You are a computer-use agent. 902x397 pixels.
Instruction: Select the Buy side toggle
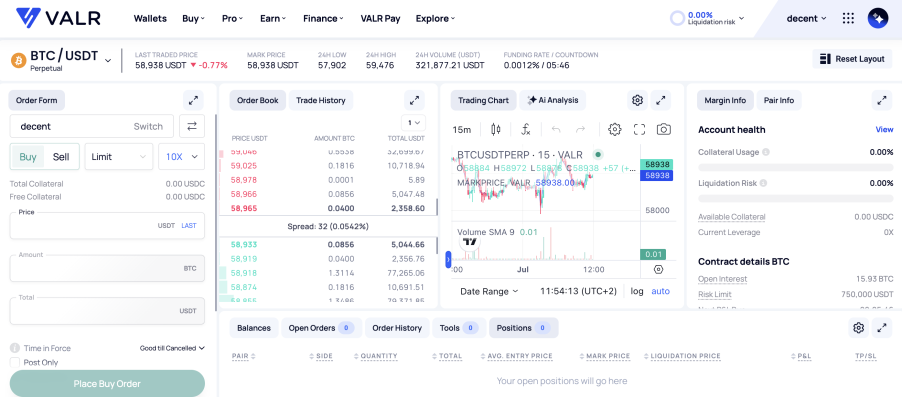click(x=28, y=156)
